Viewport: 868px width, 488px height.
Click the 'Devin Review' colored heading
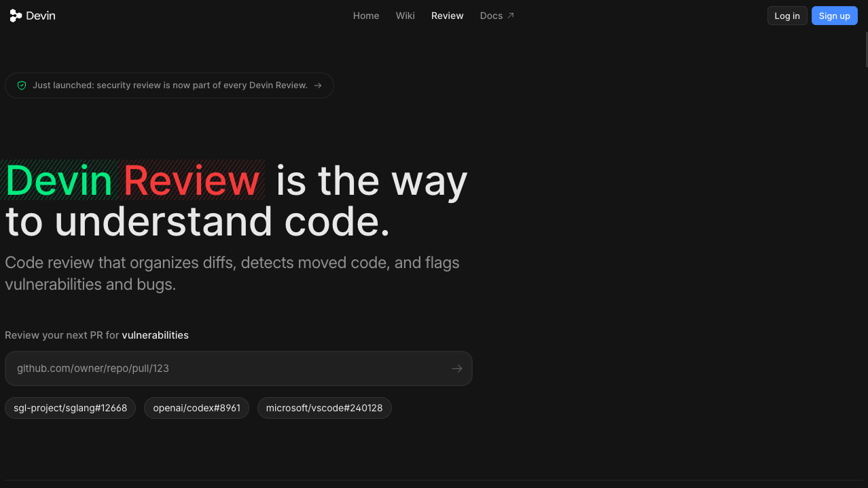point(132,181)
